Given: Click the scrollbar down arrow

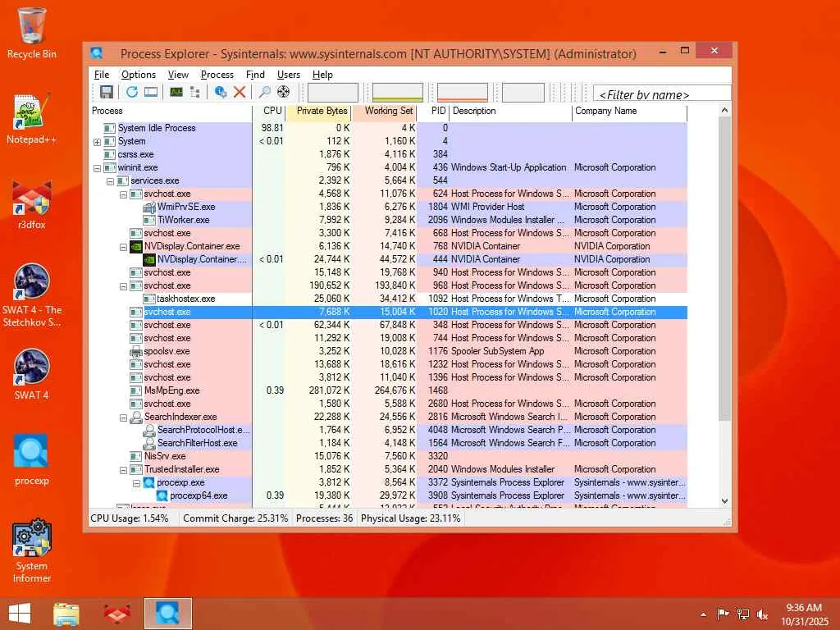Looking at the screenshot, I should 725,501.
